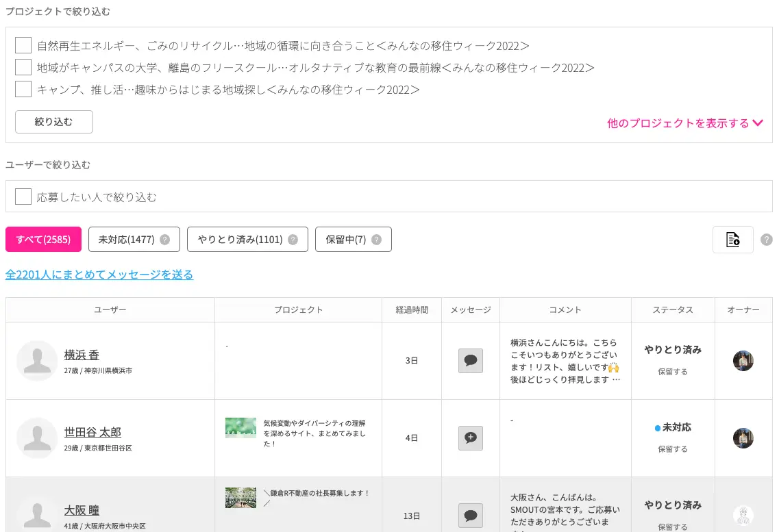Click profile avatar of 世田谷 太郎
The image size is (779, 532).
click(37, 438)
